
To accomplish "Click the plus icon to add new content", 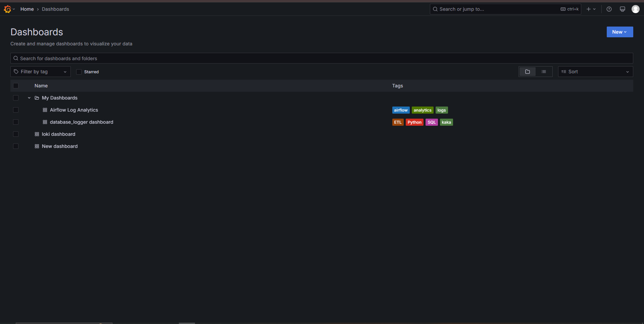I will (x=588, y=9).
